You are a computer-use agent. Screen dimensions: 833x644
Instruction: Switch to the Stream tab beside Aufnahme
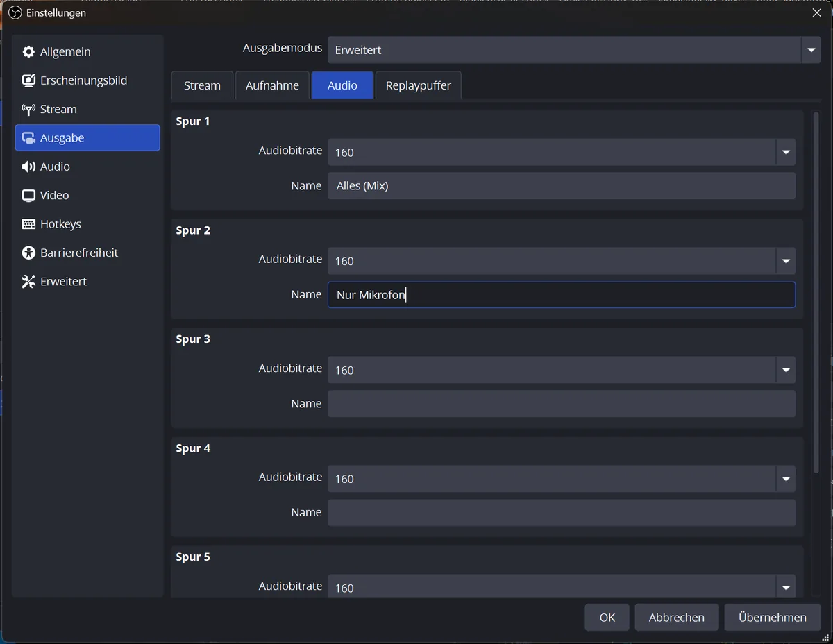202,85
